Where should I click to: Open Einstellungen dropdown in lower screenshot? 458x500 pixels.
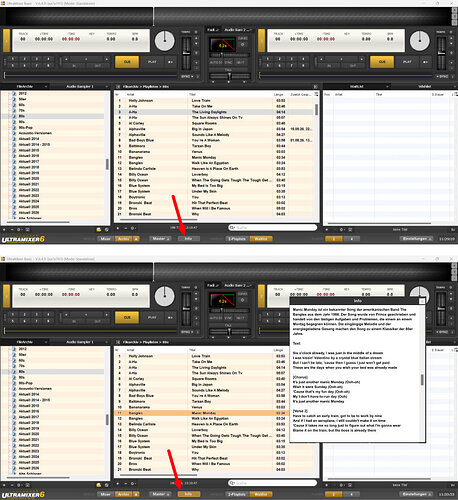(417, 494)
